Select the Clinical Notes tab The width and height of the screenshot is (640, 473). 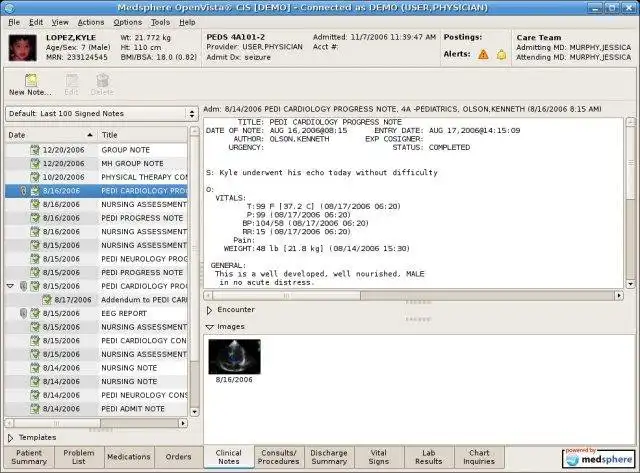tap(229, 457)
